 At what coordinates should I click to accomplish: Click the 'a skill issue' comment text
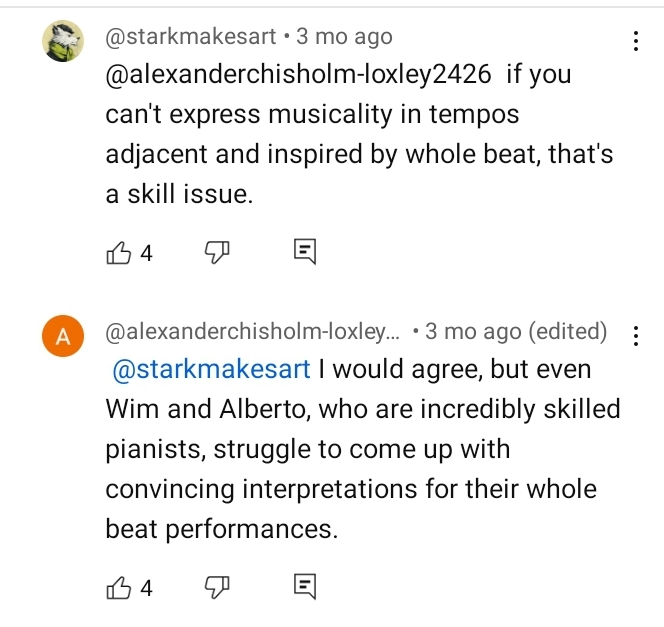[179, 194]
